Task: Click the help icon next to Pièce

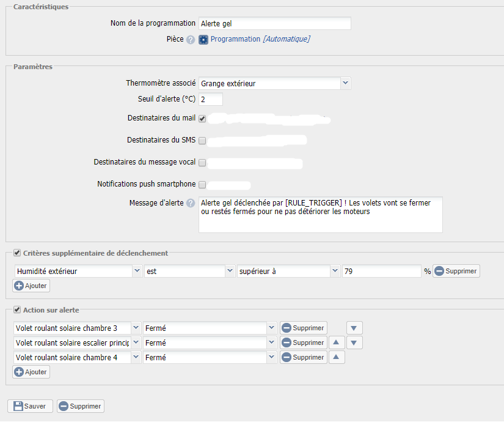Action: [191, 40]
